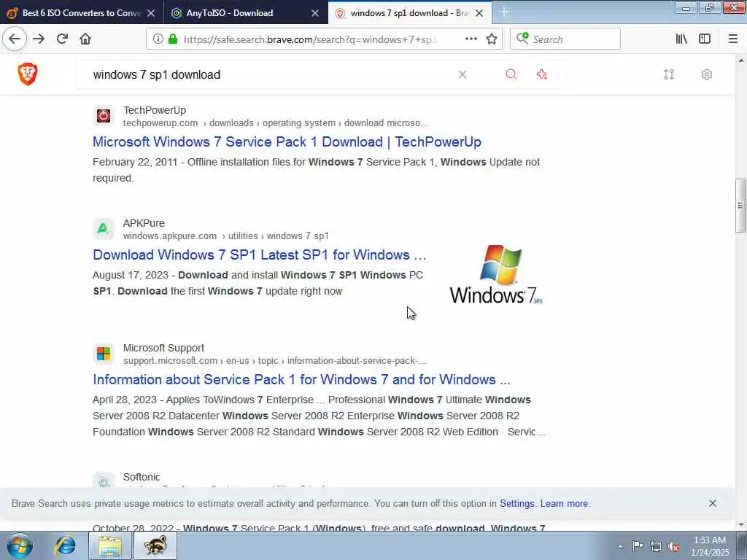Open Action Center flag icon
Screen dimensions: 747x560
[638, 545]
